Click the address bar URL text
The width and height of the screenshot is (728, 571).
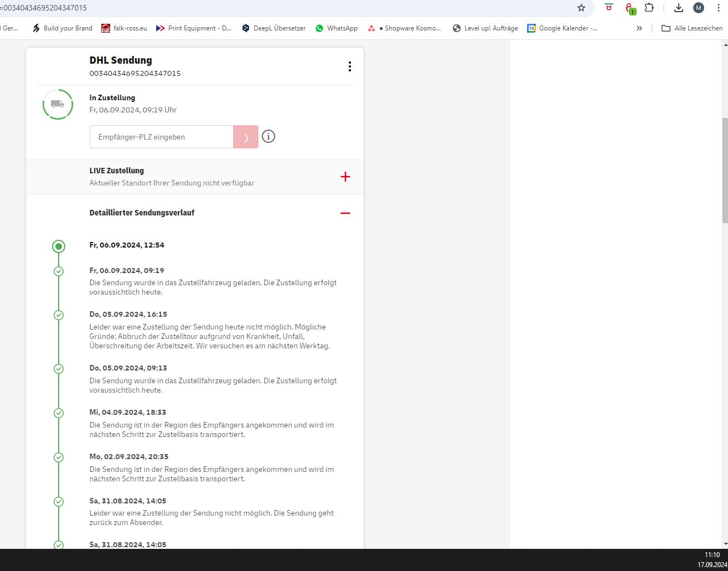coord(44,8)
